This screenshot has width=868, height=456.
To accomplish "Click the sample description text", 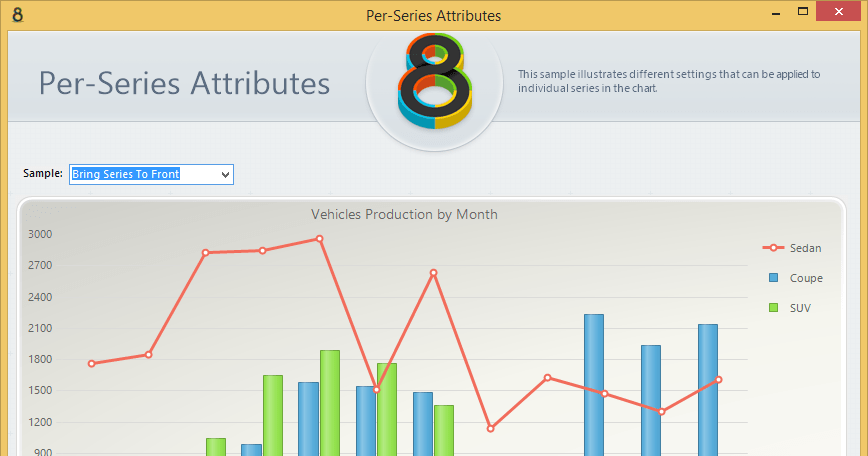I will point(669,81).
